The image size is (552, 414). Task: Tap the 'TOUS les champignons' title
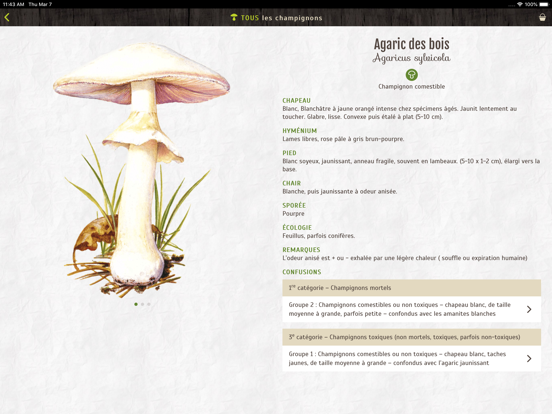point(281,18)
